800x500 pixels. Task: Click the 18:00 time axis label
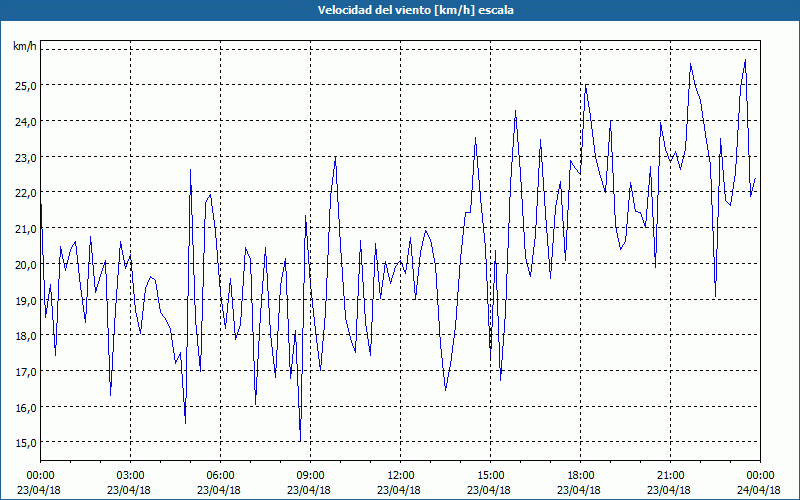pos(581,476)
